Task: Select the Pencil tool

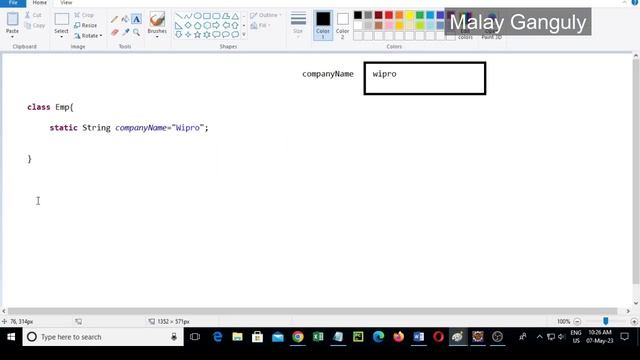Action: pyautogui.click(x=115, y=19)
